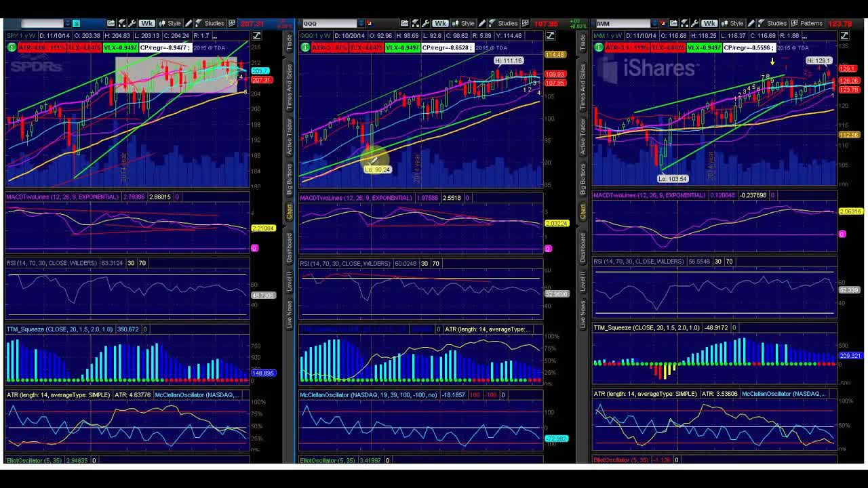Click the QQQ symbol input field
This screenshot has width=868, height=488.
pos(330,24)
